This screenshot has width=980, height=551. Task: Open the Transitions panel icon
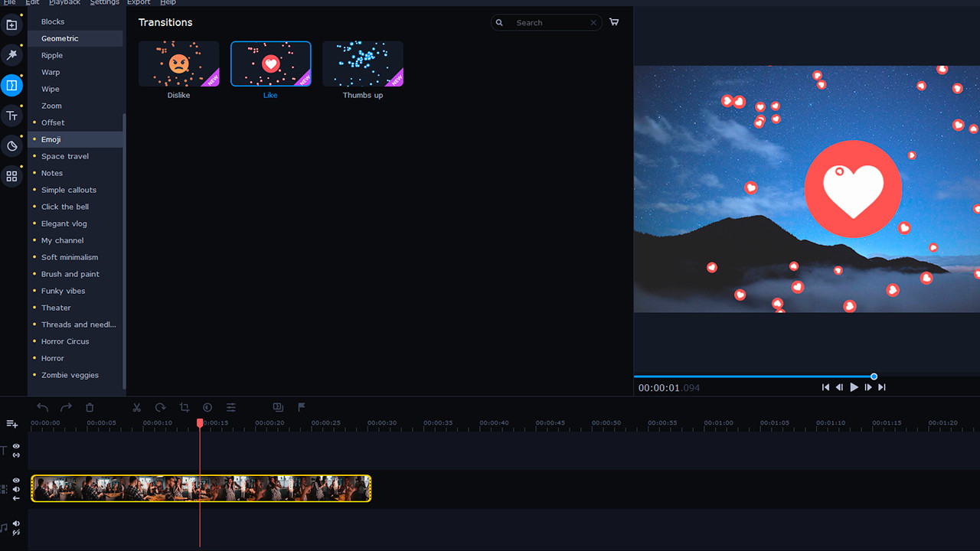(x=11, y=85)
